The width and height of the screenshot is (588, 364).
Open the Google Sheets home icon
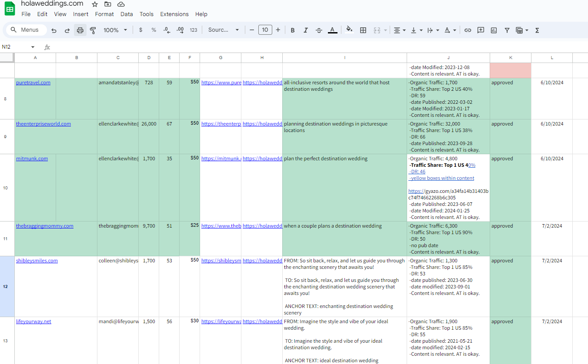click(x=10, y=9)
